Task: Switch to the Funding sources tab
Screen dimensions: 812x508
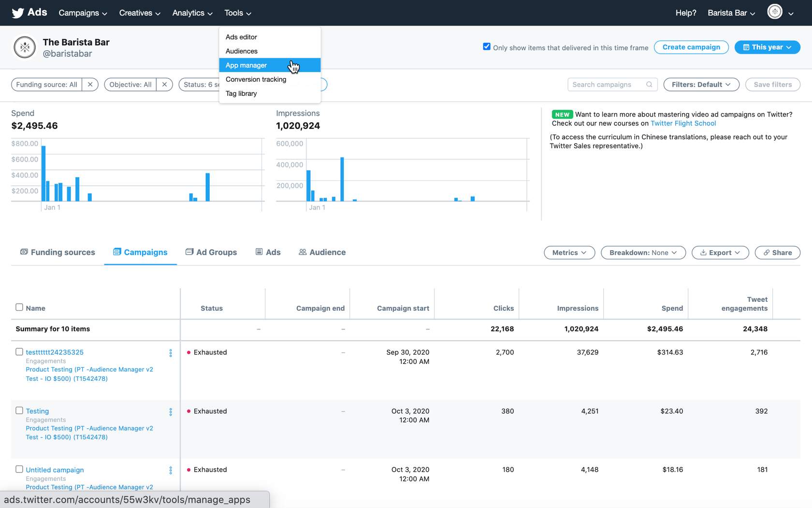Action: click(x=58, y=252)
